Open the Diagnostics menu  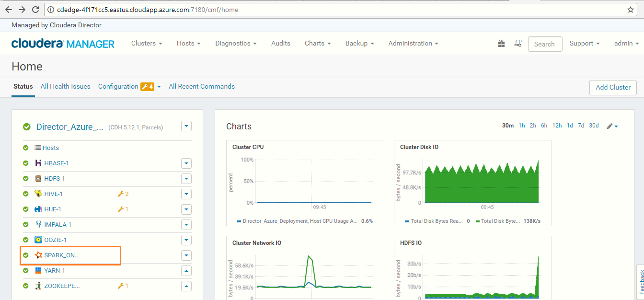click(236, 43)
